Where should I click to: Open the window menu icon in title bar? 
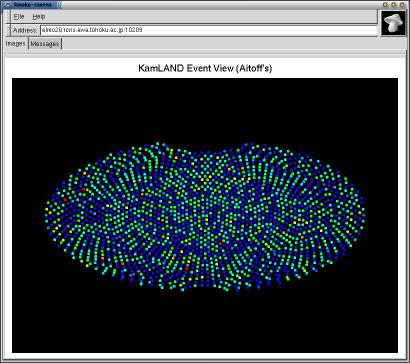(x=8, y=5)
